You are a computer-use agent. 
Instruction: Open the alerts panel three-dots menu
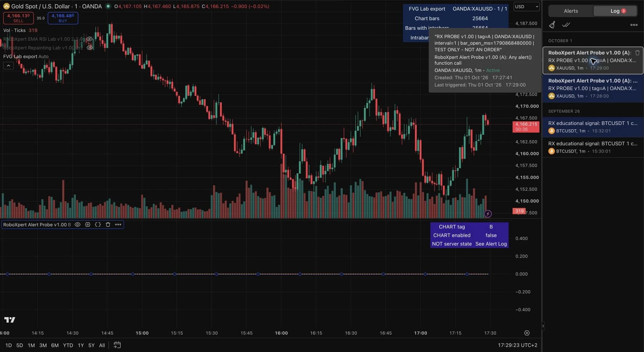634,25
